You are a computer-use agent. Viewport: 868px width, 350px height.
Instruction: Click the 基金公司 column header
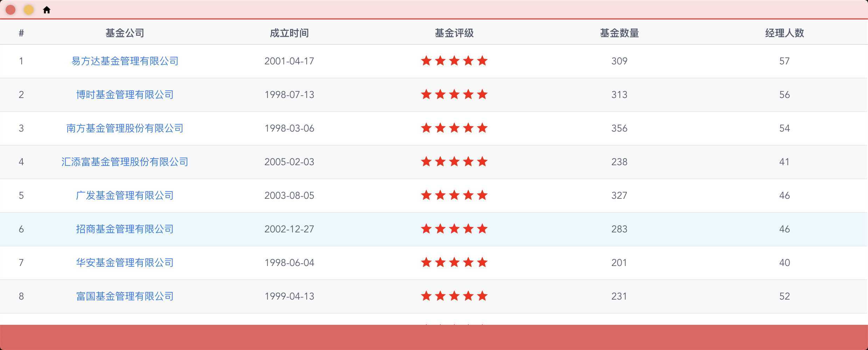[x=125, y=33]
